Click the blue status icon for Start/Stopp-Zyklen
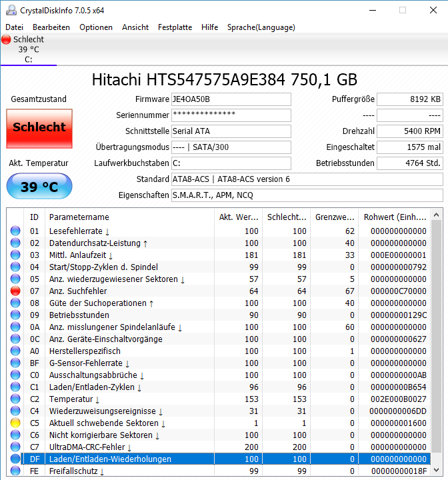 (15, 267)
